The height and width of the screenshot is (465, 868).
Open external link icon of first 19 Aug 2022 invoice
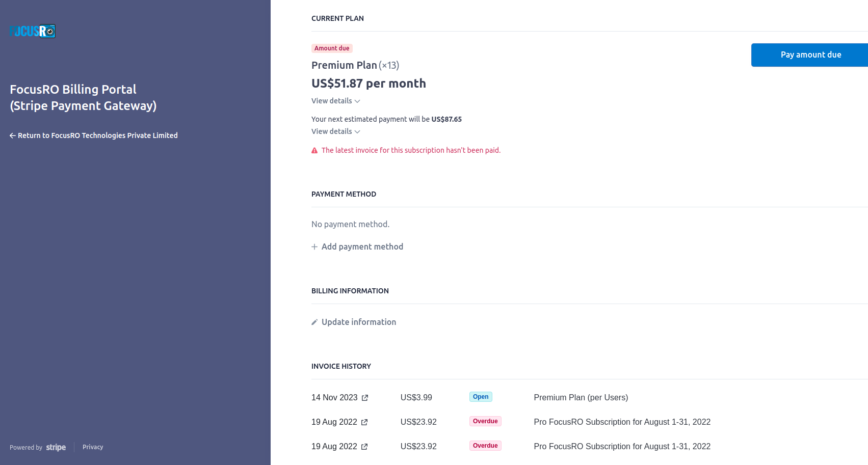click(x=364, y=422)
